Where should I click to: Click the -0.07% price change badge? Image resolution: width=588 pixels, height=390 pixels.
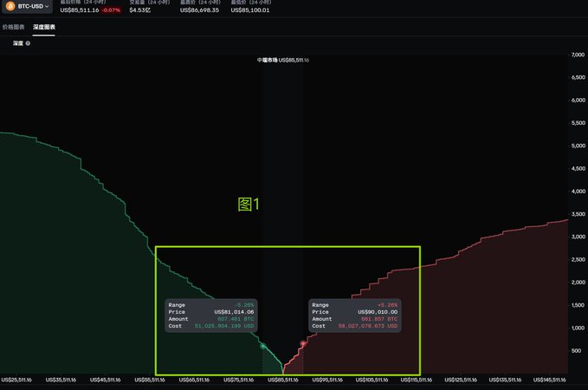click(x=111, y=10)
